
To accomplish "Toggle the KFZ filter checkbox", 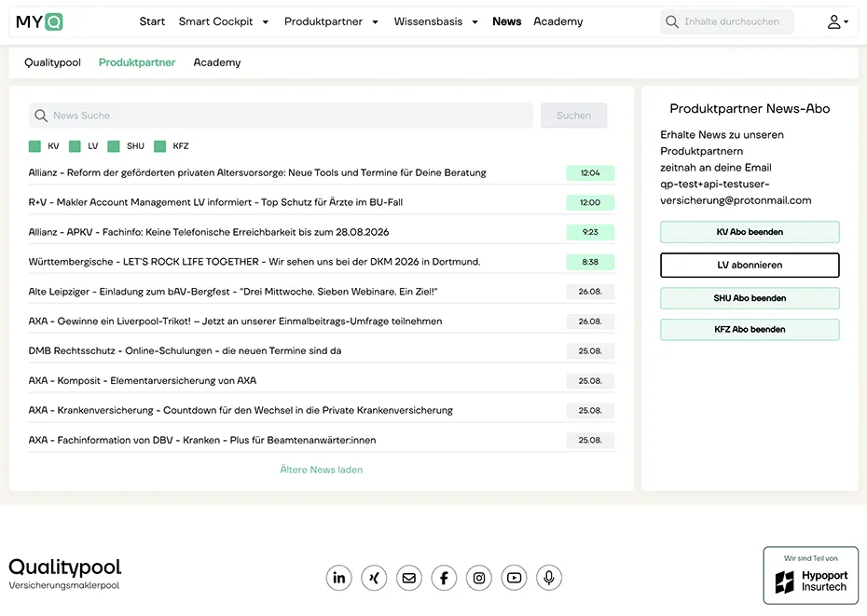I will [159, 146].
